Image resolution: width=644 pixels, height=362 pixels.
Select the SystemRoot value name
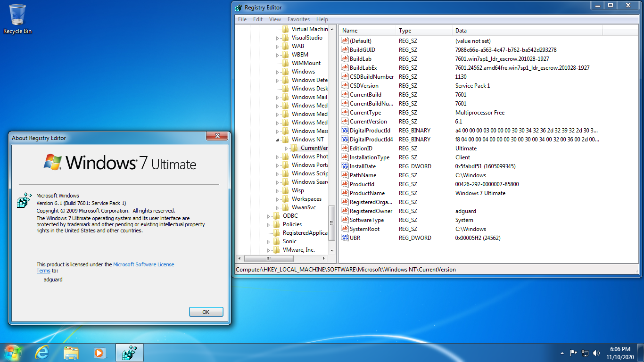pyautogui.click(x=364, y=229)
